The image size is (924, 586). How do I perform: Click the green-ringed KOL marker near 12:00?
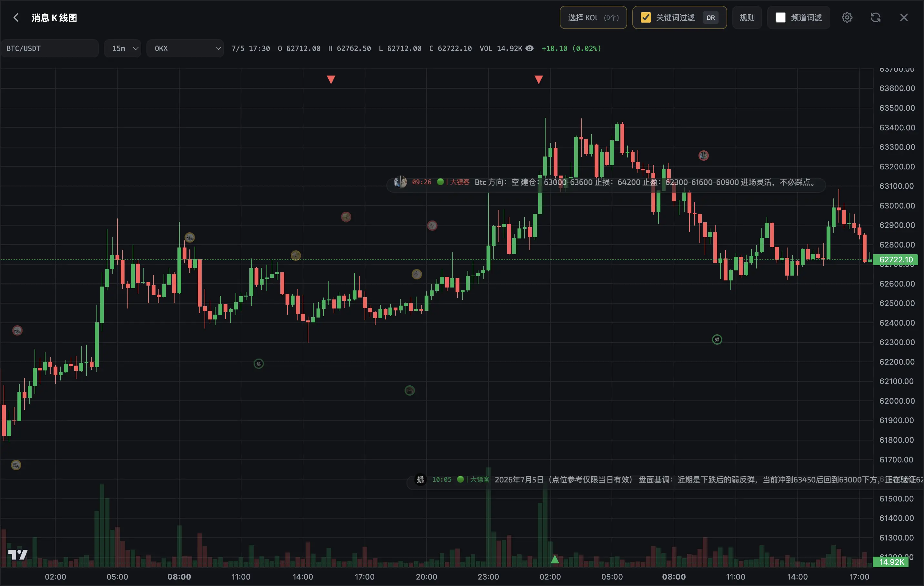point(259,363)
